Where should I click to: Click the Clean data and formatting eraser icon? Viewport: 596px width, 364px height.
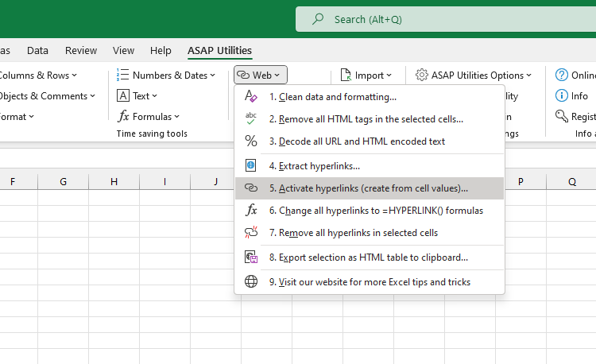(x=251, y=96)
